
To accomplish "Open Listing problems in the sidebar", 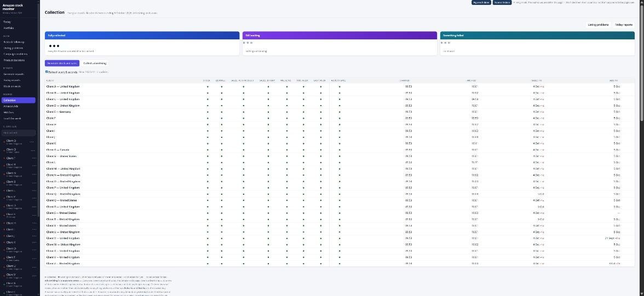I will [x=13, y=48].
